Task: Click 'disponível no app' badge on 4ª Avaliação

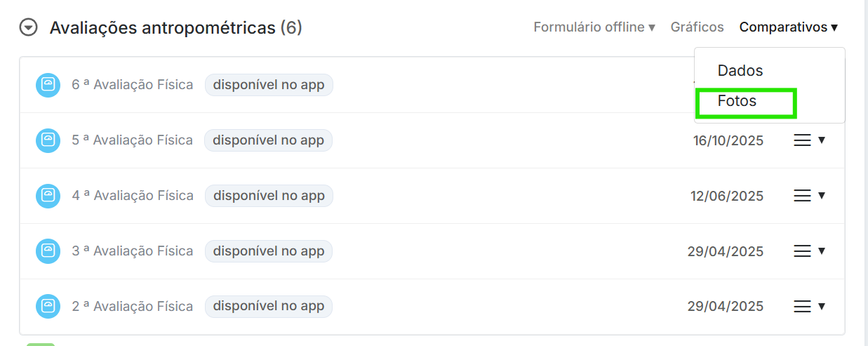Action: coord(269,196)
